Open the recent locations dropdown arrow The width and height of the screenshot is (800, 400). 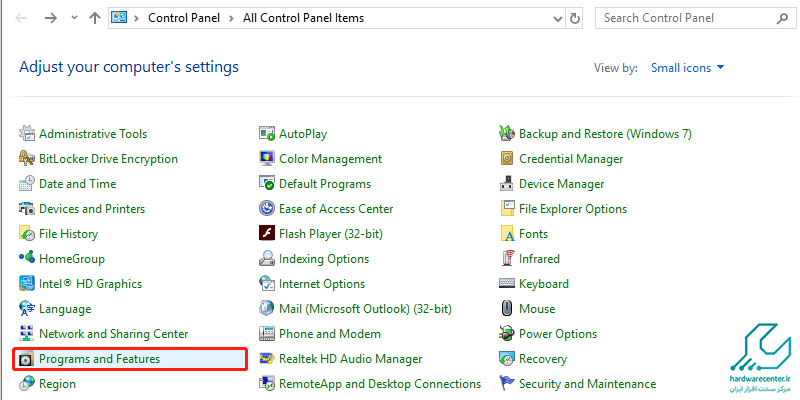click(74, 18)
